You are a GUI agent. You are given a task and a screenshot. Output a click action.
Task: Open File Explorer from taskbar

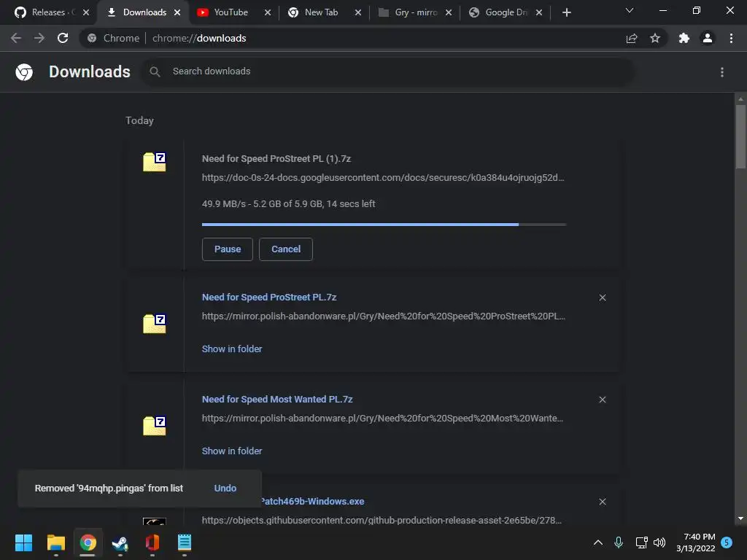click(x=55, y=542)
